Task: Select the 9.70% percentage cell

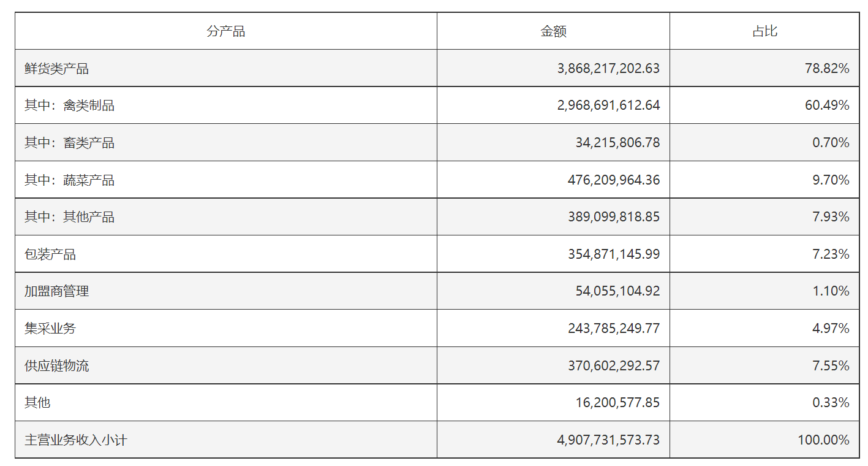Action: click(764, 180)
